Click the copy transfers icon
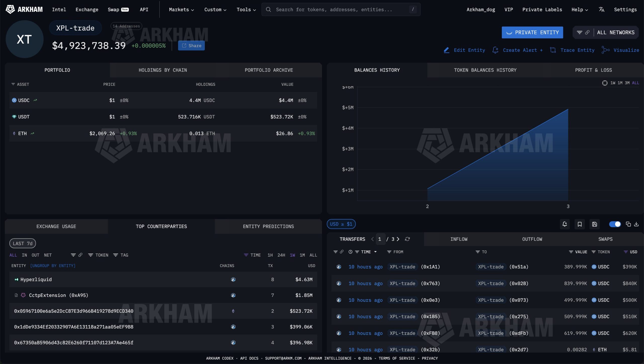This screenshot has height=364, width=644. coord(628,224)
